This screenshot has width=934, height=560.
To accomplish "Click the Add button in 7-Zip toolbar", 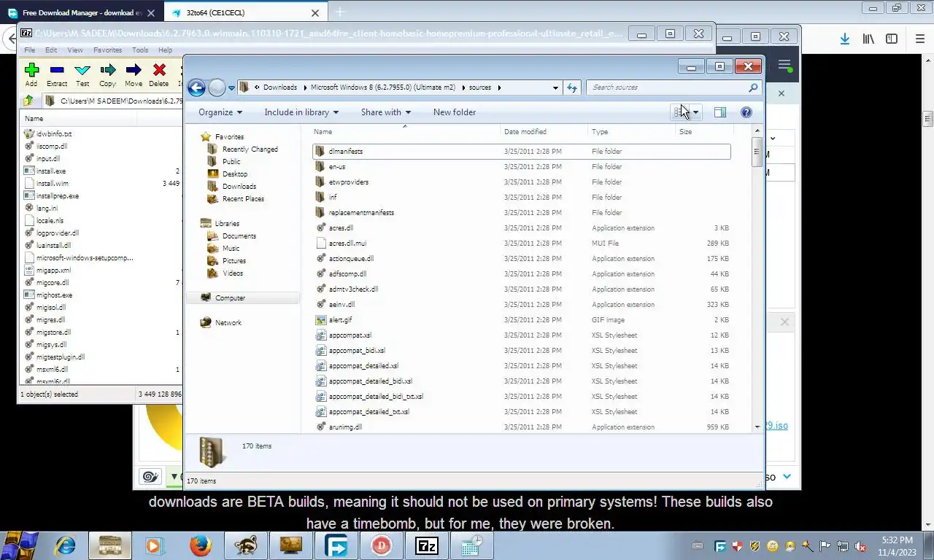I will (31, 74).
